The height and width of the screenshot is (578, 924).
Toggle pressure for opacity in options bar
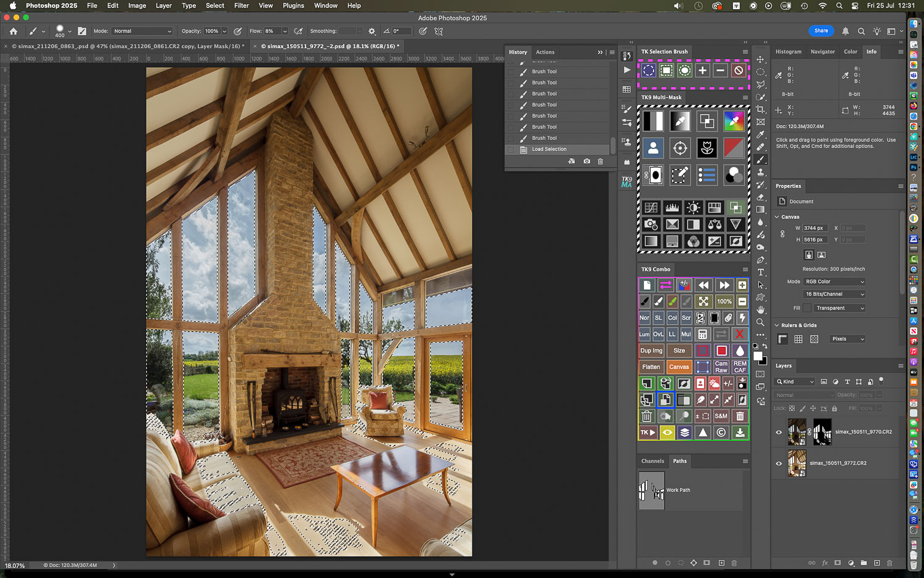tap(238, 31)
